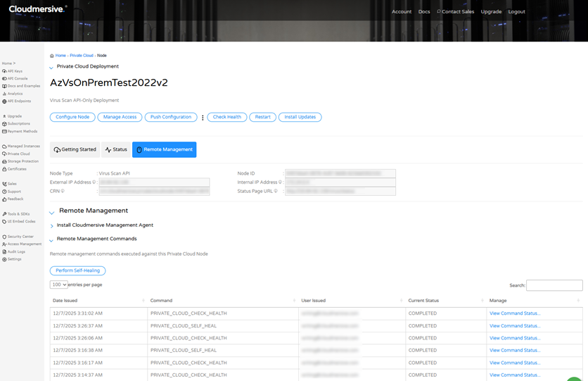
Task: Click the Home > link atop the sidebar
Action: pyautogui.click(x=8, y=63)
